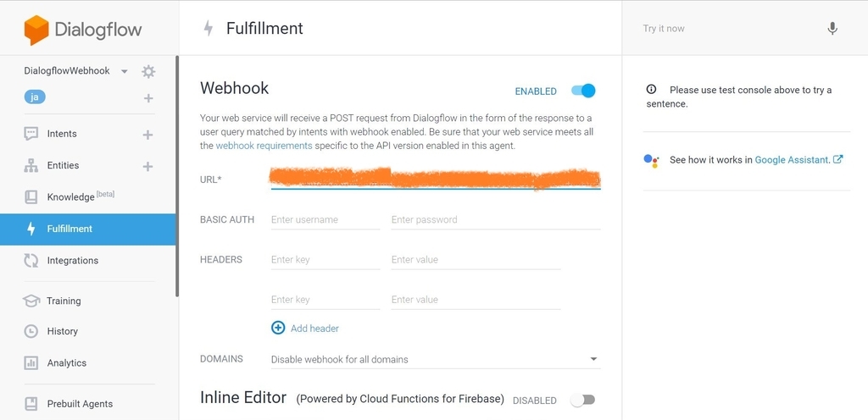Click the external link icon beside Google Assistant
Screen dimensions: 868x420
[838, 159]
